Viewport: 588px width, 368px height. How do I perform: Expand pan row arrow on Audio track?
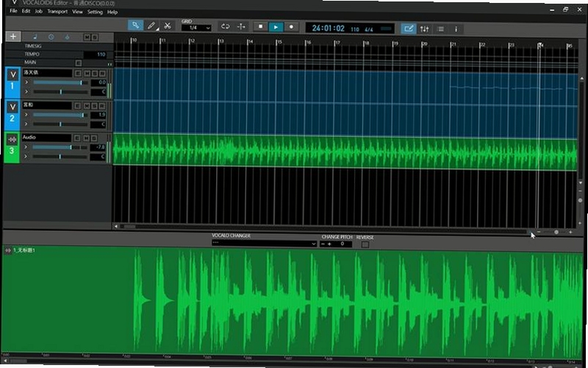pos(26,156)
